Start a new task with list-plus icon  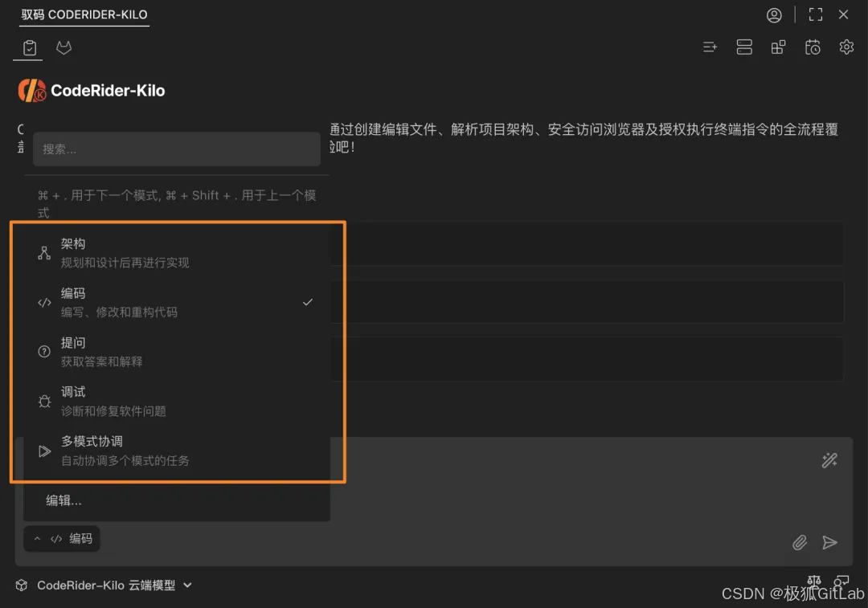pos(710,47)
